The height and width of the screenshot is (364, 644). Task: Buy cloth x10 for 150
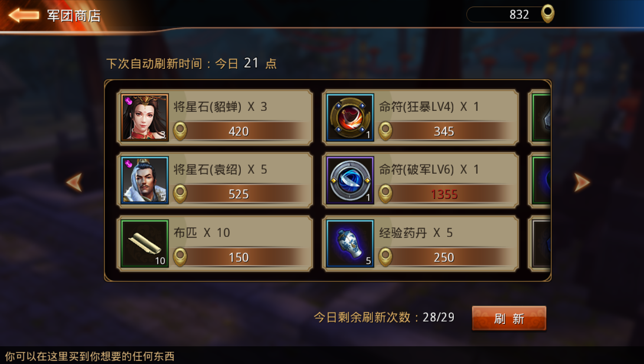[240, 257]
